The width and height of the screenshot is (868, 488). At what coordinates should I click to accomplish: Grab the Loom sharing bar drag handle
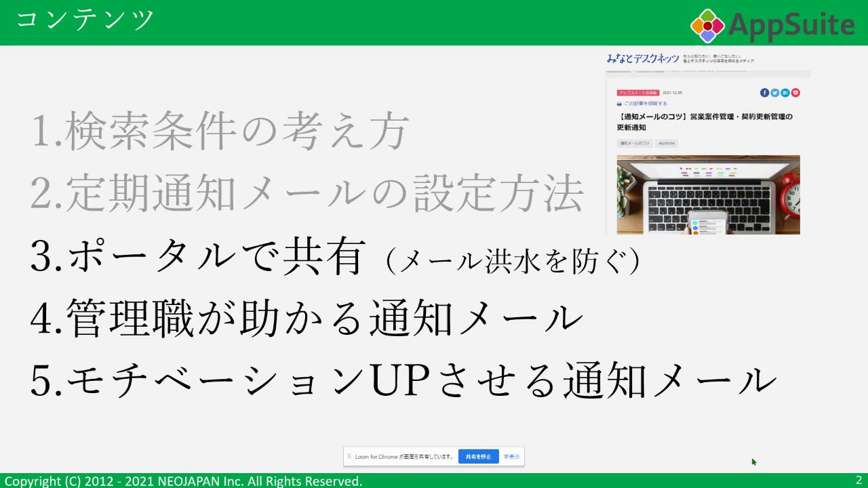(350, 457)
